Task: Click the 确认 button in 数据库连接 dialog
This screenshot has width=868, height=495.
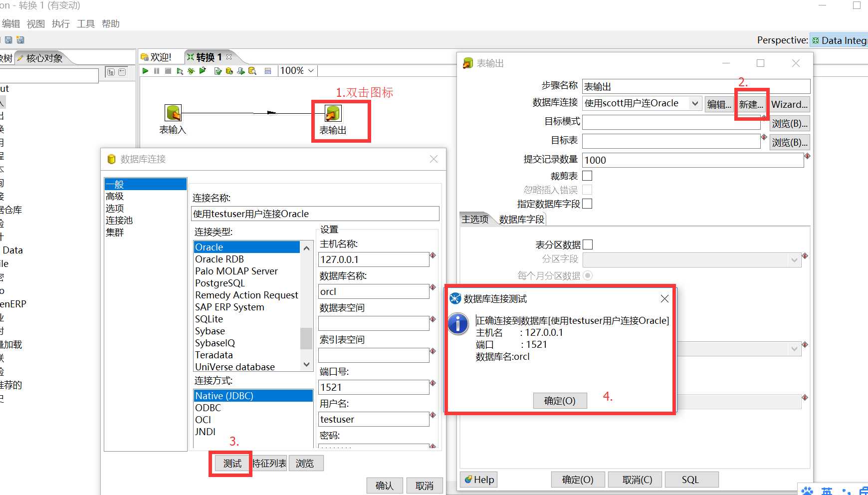Action: (x=384, y=486)
